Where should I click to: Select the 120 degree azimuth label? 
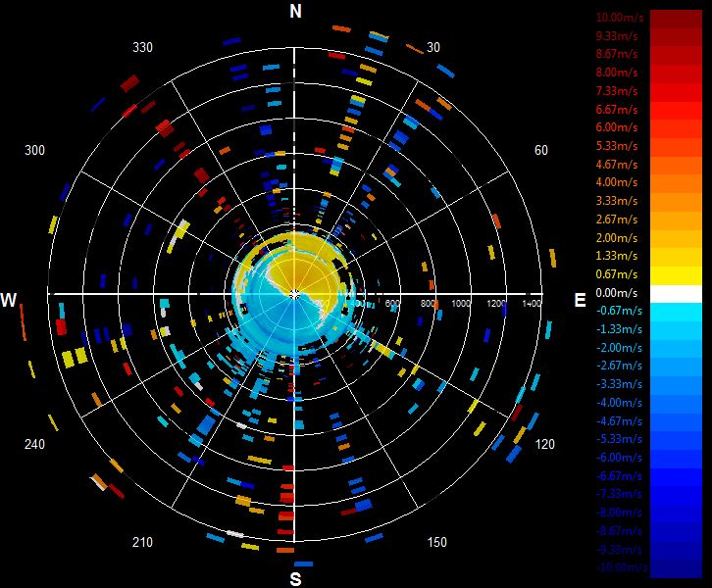point(544,444)
